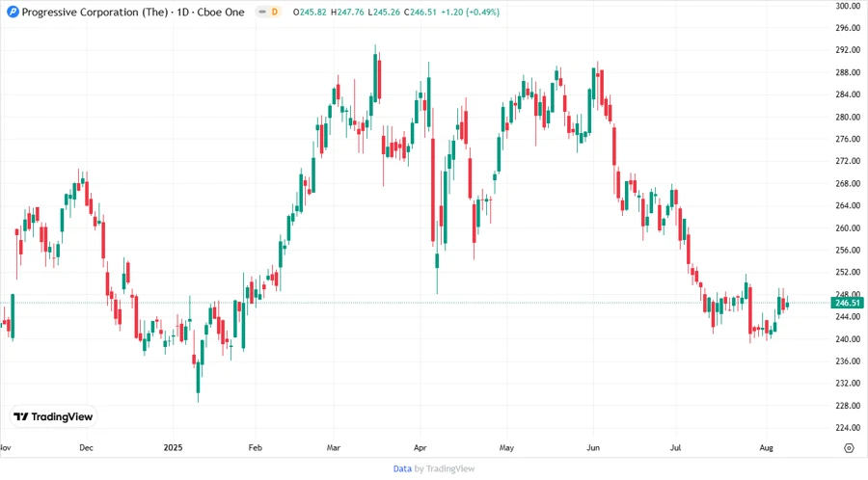Click the 232.00 price axis label
The height and width of the screenshot is (480, 868).
click(848, 384)
